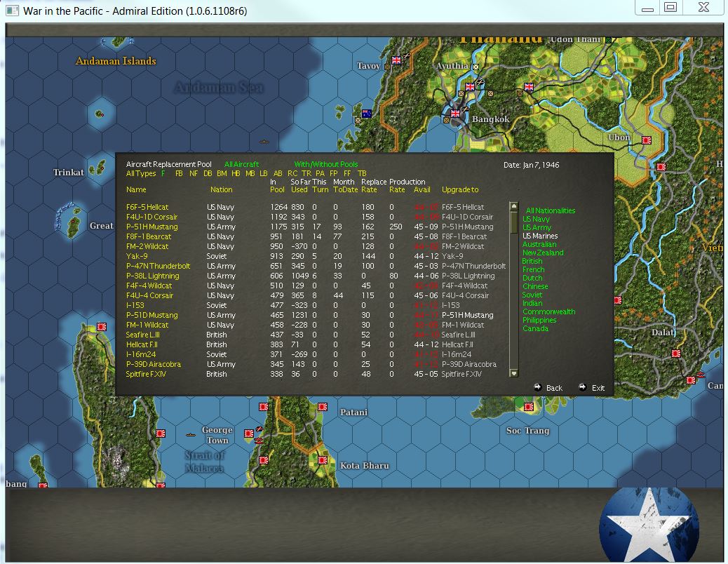728x564 pixels.
Task: Select the Australian flag unit on the coast
Action: click(x=366, y=113)
